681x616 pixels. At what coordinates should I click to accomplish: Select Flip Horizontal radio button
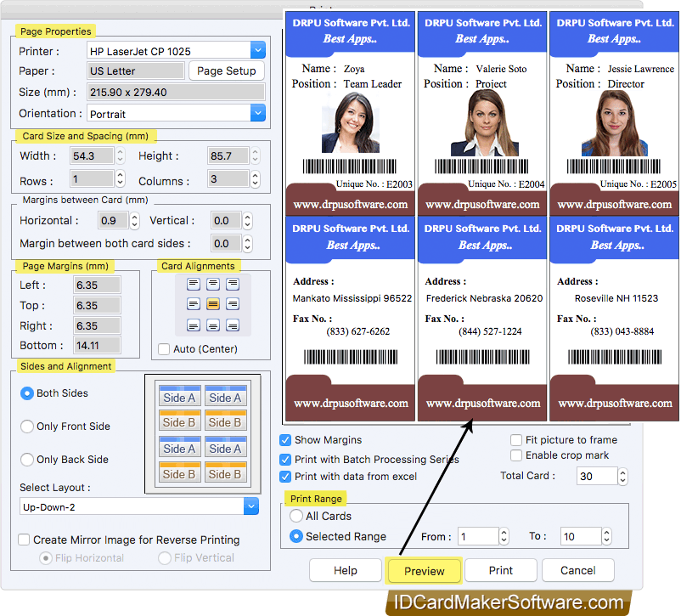(46, 557)
